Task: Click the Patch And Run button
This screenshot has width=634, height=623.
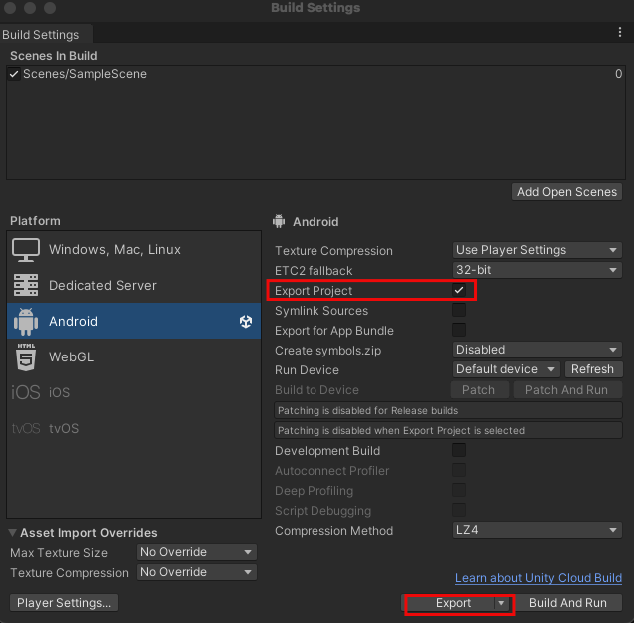Action: click(x=566, y=390)
